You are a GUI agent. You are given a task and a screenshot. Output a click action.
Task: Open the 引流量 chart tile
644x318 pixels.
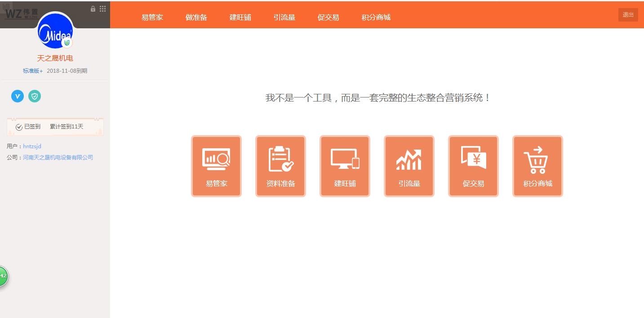(x=409, y=166)
